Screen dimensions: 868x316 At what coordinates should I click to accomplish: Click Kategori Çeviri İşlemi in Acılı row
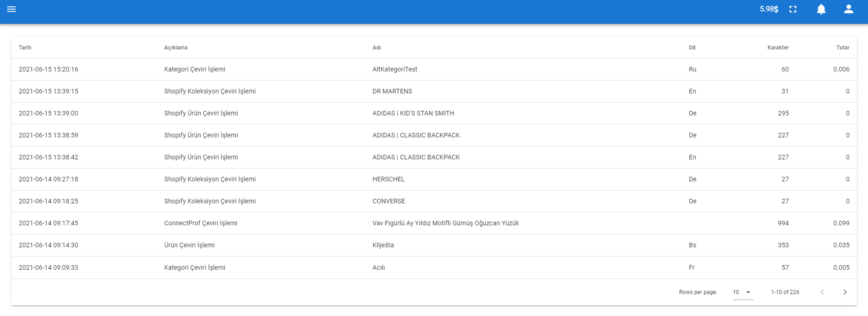pyautogui.click(x=195, y=268)
